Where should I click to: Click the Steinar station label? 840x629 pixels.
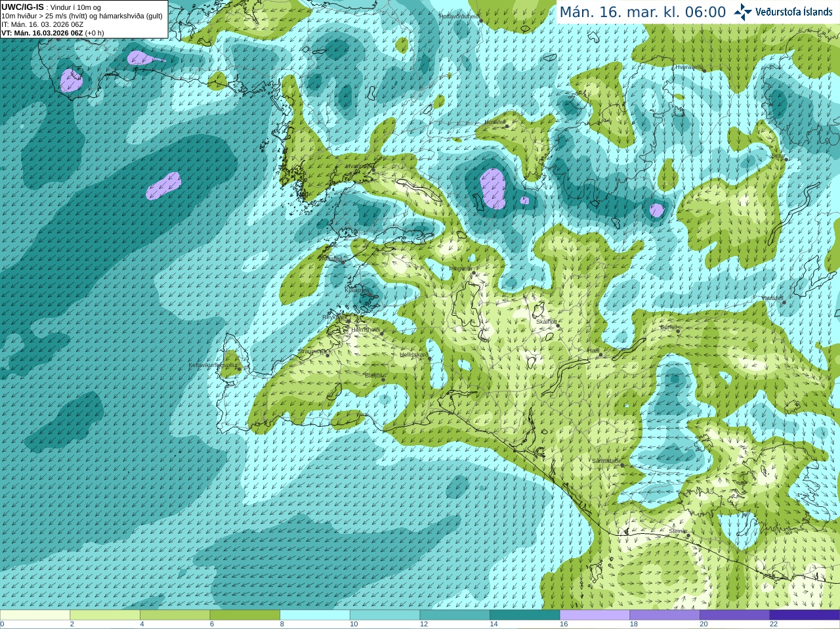677,531
